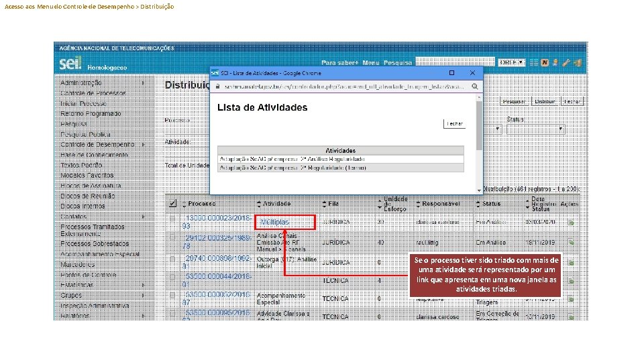
Task: Check the box for process 53500.000044/2018-01
Action: click(172, 277)
